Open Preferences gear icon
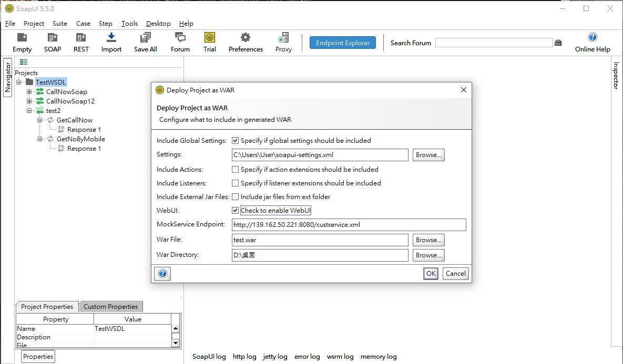The height and width of the screenshot is (364, 623). tap(246, 38)
